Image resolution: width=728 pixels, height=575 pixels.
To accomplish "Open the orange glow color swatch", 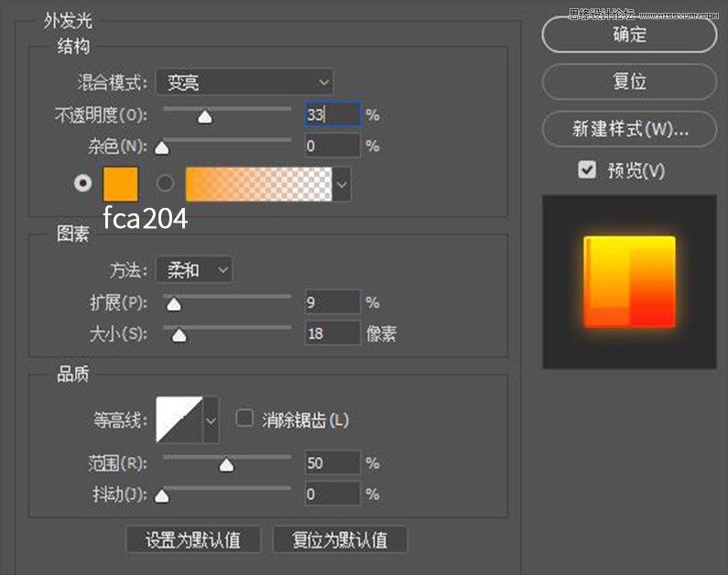I will 121,184.
